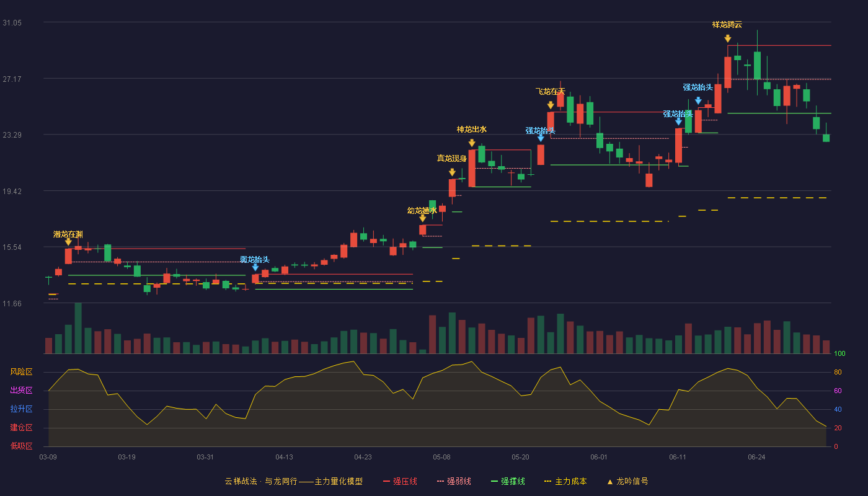Screen dimensions: 868x496
Task: Click the 31.05 price axis label
Action: point(12,22)
